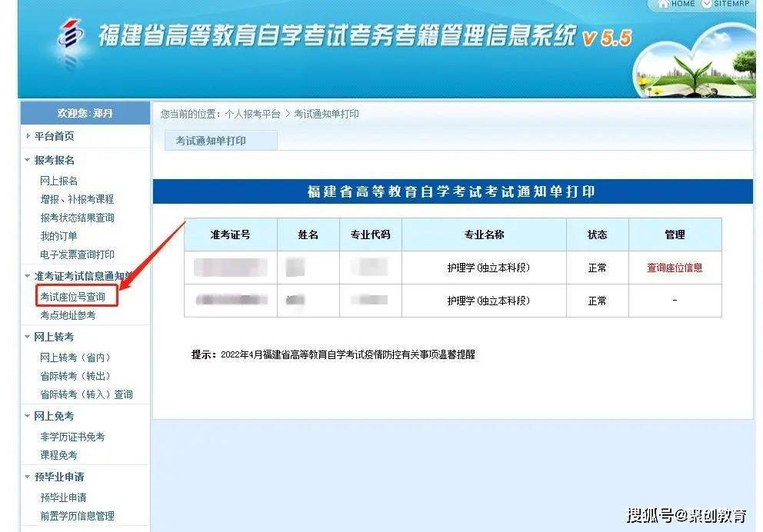Collapse the 报考报名 section
This screenshot has height=532, width=763.
pyautogui.click(x=28, y=160)
